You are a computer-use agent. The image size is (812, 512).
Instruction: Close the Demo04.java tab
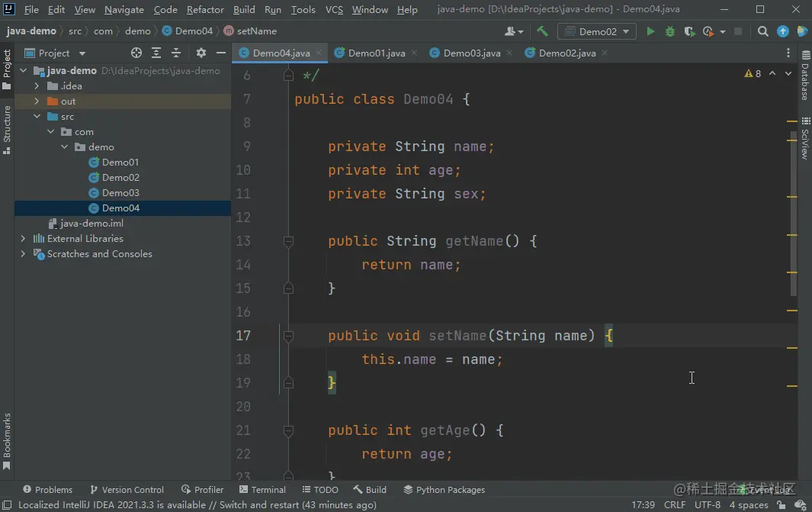click(319, 53)
